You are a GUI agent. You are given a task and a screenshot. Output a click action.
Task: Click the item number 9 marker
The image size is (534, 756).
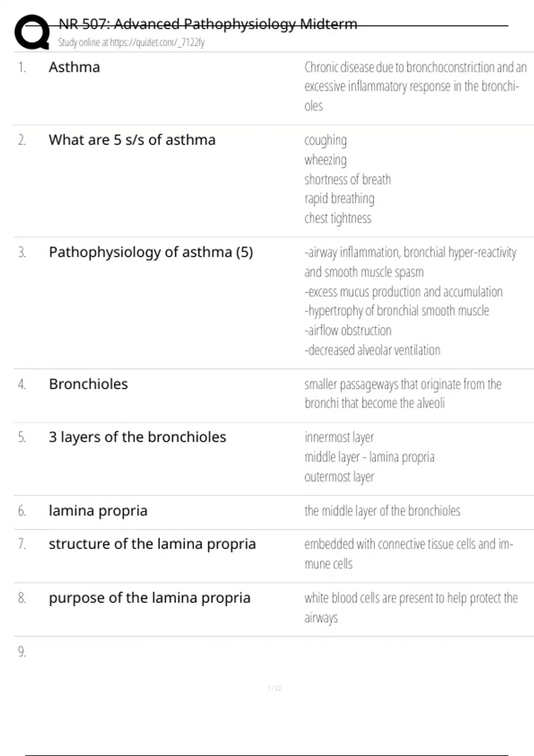[x=22, y=652]
